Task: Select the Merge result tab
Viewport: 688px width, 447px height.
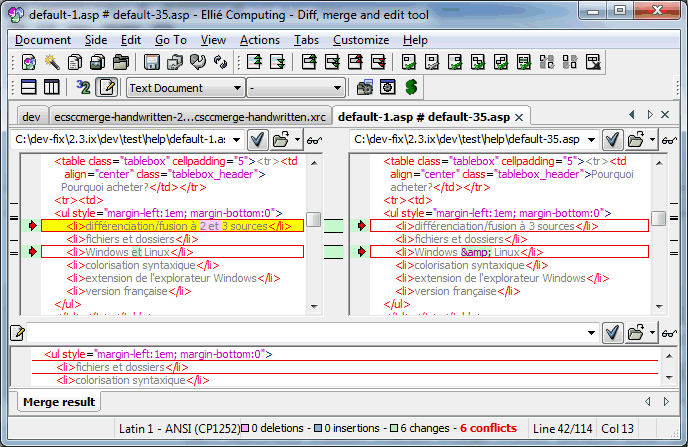Action: (x=59, y=402)
